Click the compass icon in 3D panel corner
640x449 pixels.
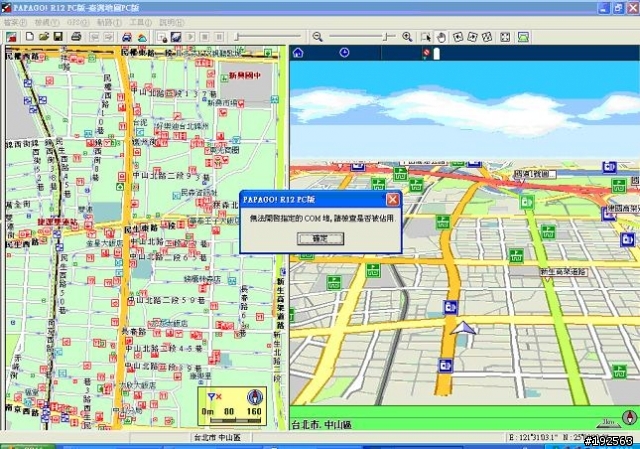click(630, 418)
